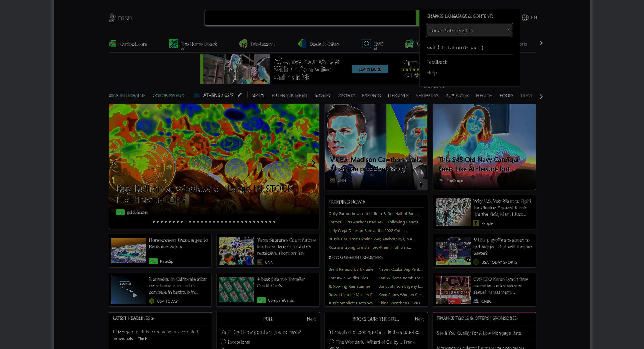
Task: Search Brent Renaud US Ukraine
Action: [x=351, y=269]
